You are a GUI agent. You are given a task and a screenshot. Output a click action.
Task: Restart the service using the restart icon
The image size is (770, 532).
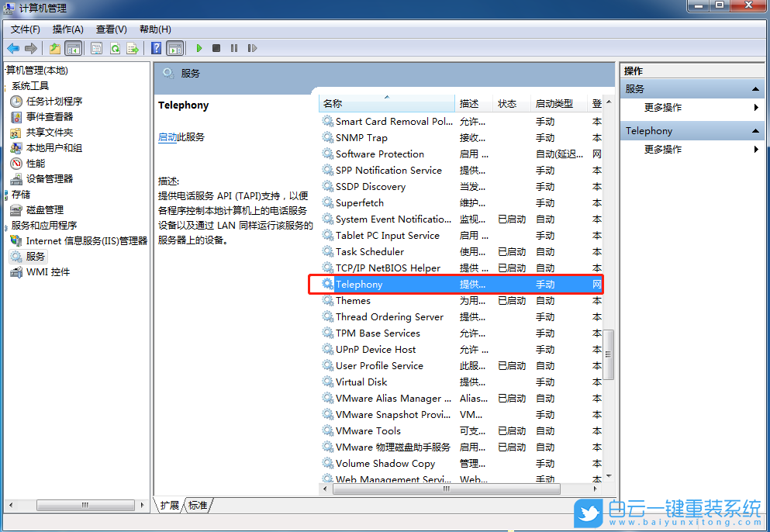pyautogui.click(x=252, y=48)
